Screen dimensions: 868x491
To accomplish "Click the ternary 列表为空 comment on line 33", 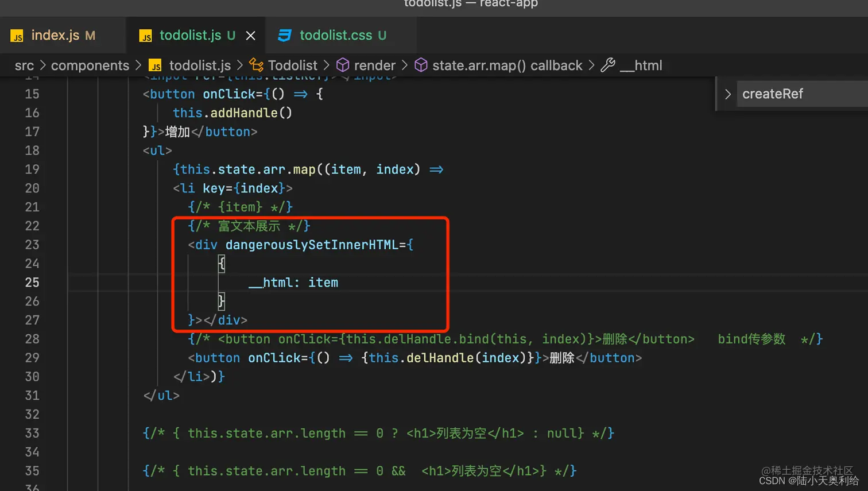I will coord(378,433).
